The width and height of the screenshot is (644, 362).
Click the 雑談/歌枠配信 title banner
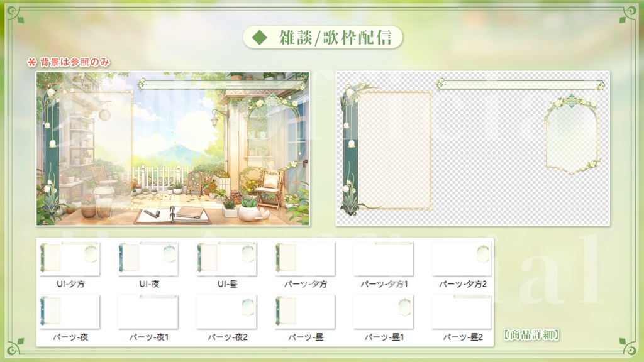pyautogui.click(x=322, y=38)
